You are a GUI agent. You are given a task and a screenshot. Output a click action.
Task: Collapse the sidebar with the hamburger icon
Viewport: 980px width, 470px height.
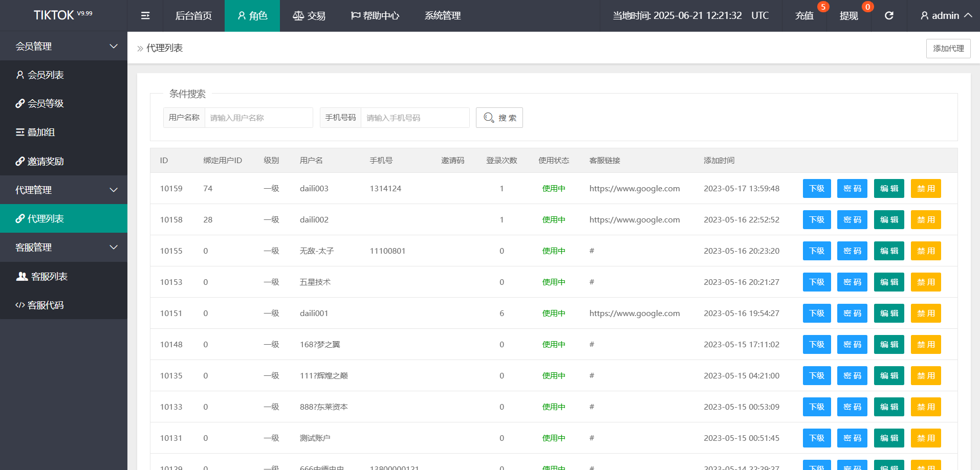point(145,16)
